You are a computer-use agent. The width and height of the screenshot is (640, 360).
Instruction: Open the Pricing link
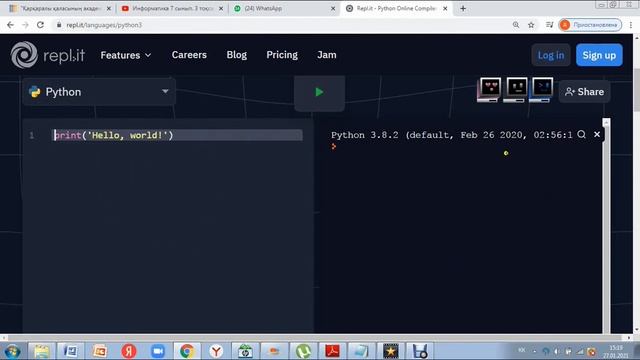coord(282,55)
